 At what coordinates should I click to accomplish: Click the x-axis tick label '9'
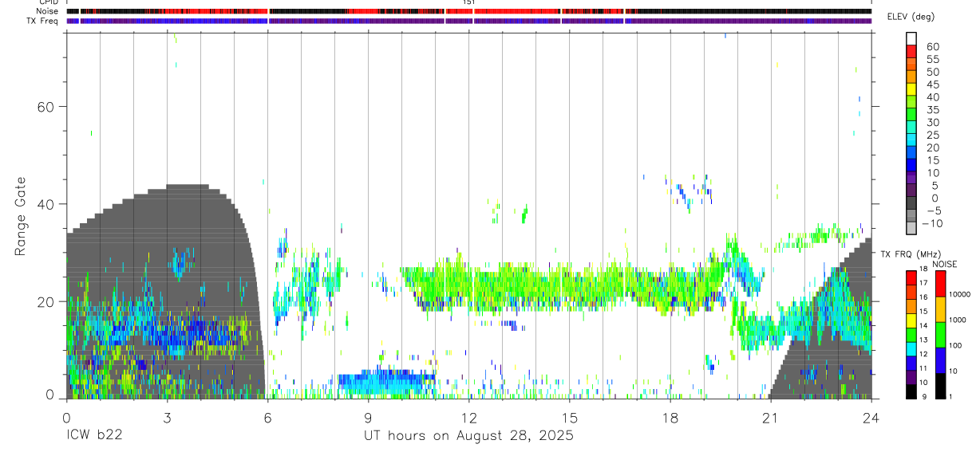(368, 418)
